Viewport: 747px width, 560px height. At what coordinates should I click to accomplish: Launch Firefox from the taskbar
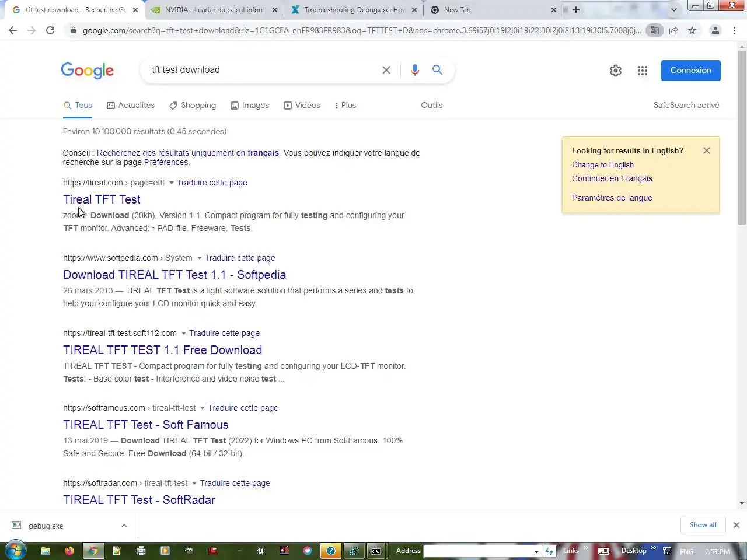69,551
